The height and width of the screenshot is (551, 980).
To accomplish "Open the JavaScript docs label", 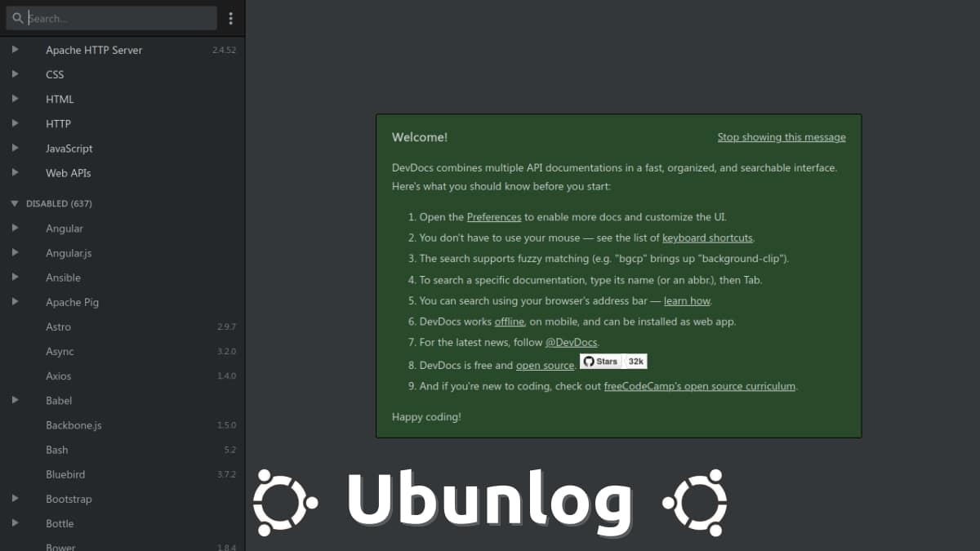I will click(69, 149).
